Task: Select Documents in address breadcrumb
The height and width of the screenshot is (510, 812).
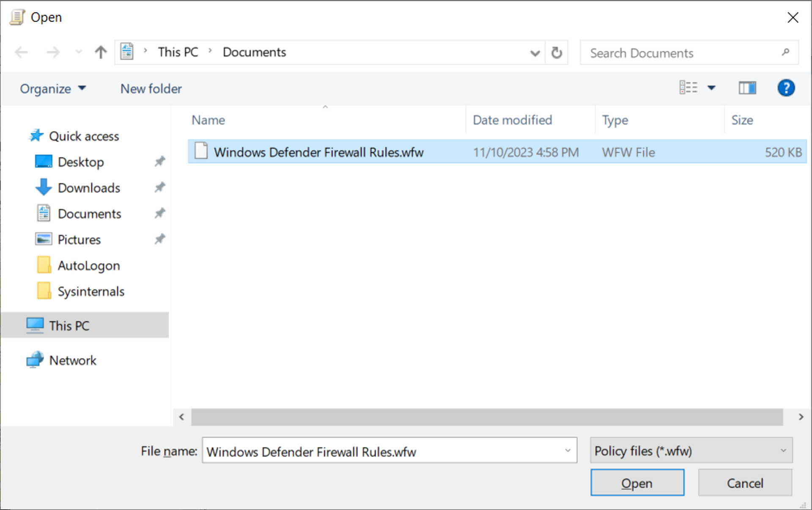Action: 255,52
